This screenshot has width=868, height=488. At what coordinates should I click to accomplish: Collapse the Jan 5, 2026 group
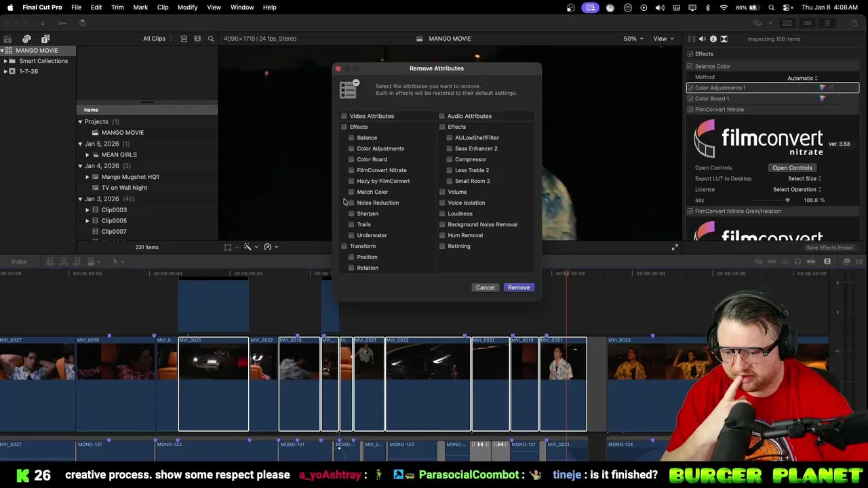(80, 144)
